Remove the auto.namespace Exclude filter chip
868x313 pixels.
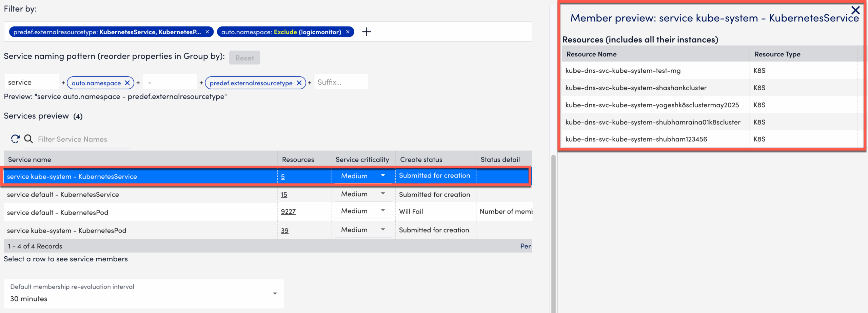[x=348, y=32]
